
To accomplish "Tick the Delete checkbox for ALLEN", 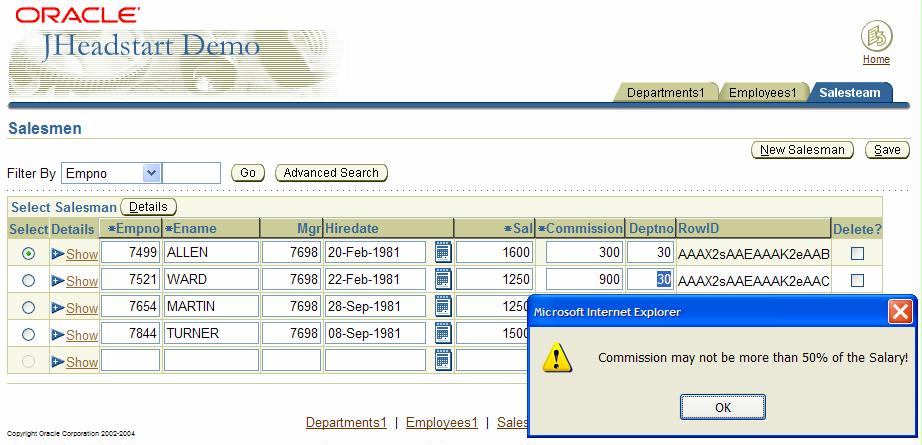I will pyautogui.click(x=857, y=253).
